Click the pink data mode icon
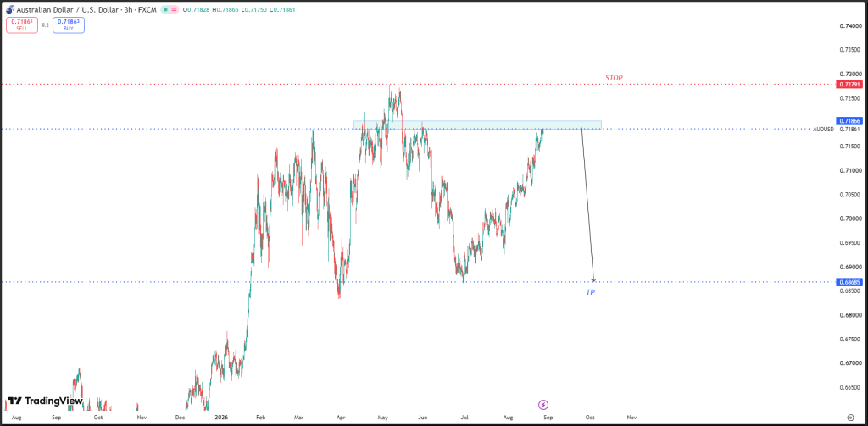868x426 pixels. click(x=175, y=10)
